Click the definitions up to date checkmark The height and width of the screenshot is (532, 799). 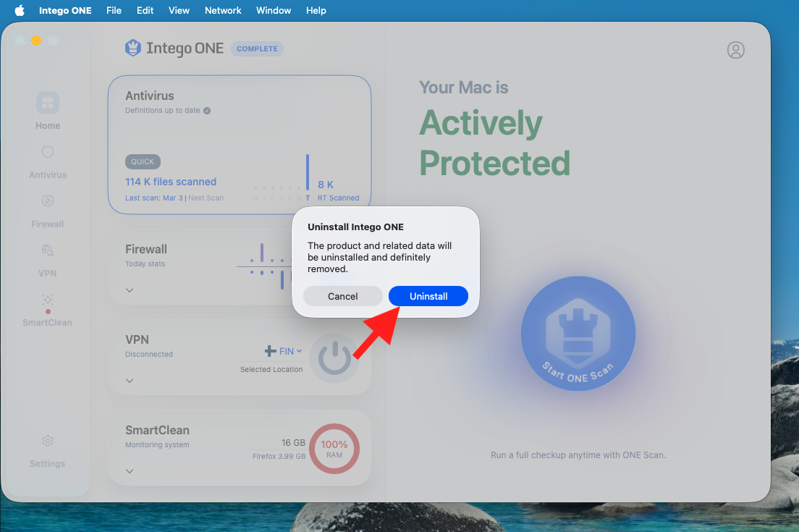(207, 111)
